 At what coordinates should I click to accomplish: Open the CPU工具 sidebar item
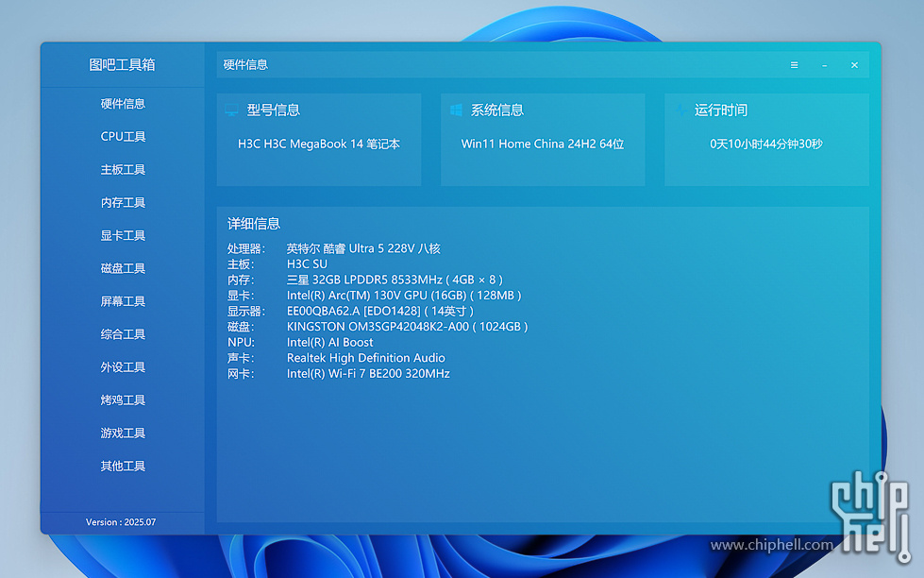point(123,137)
